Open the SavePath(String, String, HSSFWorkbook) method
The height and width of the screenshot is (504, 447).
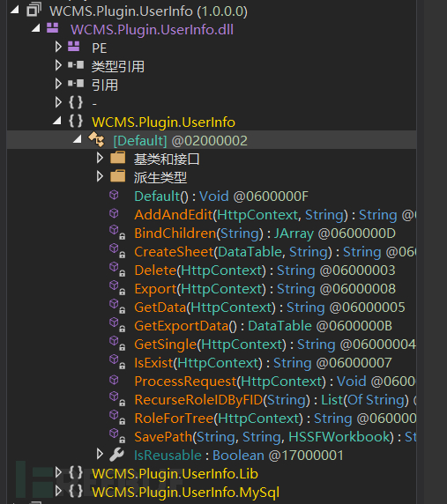tap(275, 437)
